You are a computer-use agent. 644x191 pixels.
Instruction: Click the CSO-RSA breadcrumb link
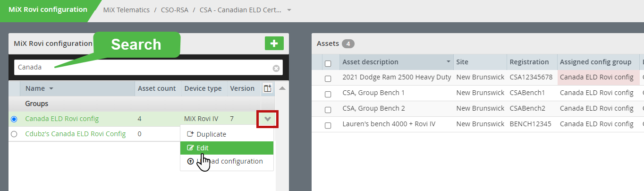(x=173, y=10)
